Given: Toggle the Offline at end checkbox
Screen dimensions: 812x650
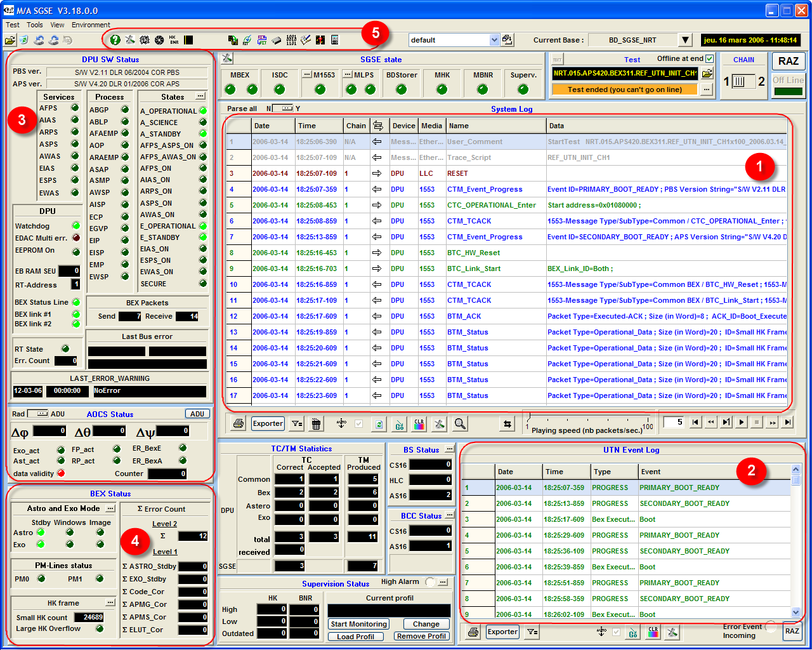Looking at the screenshot, I should pos(709,58).
